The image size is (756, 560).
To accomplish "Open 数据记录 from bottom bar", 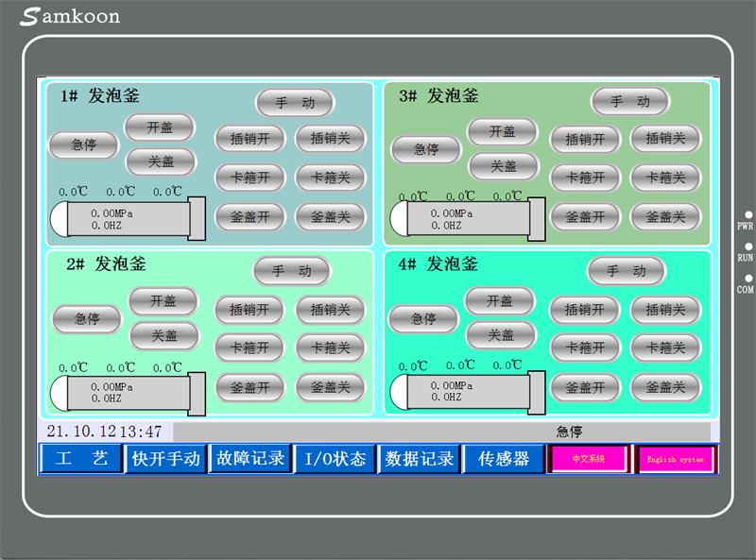I will pos(419,459).
